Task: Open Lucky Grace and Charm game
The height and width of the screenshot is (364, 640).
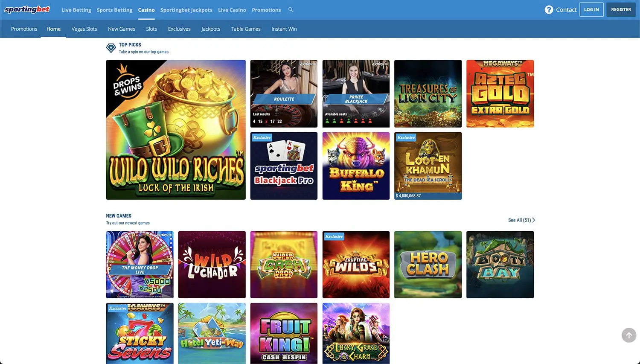Action: (x=356, y=334)
